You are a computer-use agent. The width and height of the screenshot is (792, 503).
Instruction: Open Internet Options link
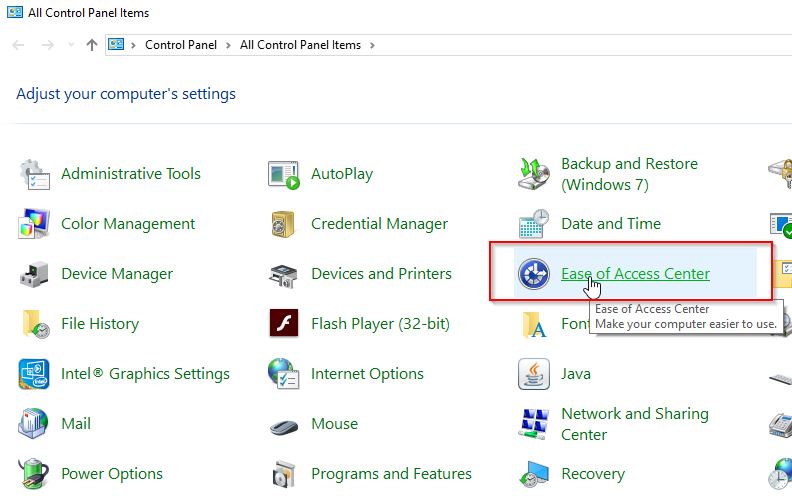pos(367,374)
